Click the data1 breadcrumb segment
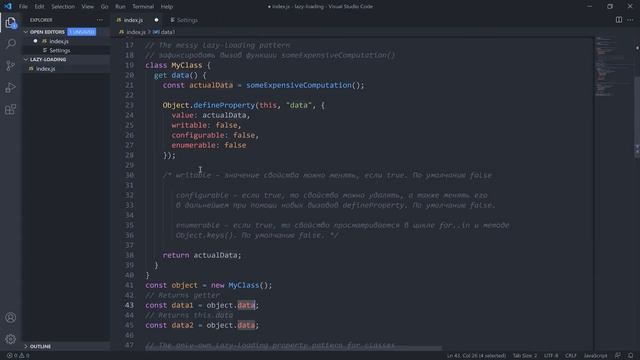 tap(168, 32)
